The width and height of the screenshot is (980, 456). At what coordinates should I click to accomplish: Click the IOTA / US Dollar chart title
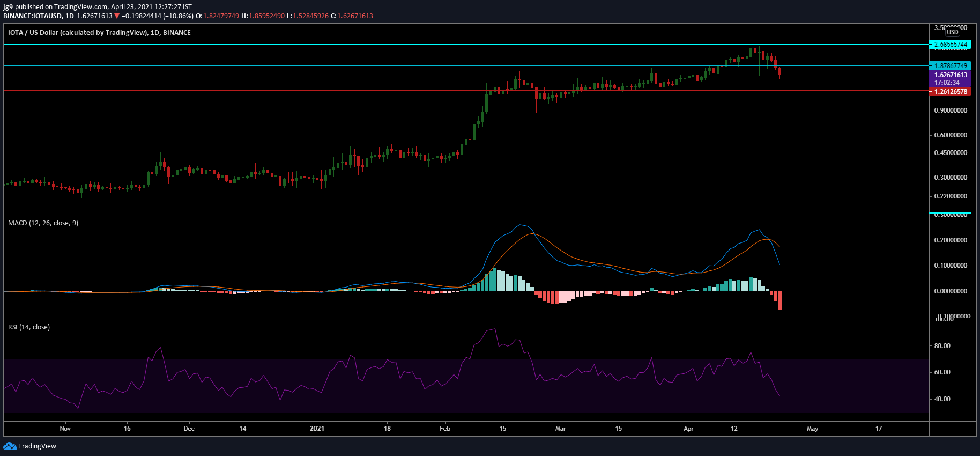[x=99, y=32]
